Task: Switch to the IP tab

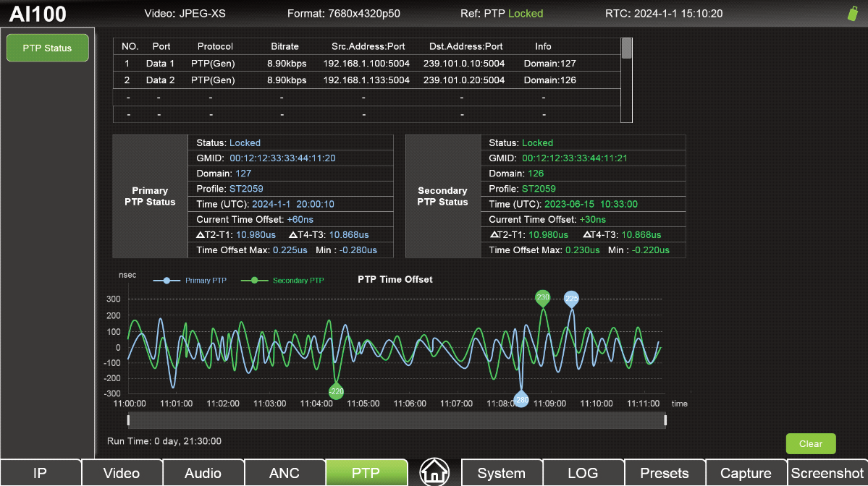Action: click(x=41, y=473)
